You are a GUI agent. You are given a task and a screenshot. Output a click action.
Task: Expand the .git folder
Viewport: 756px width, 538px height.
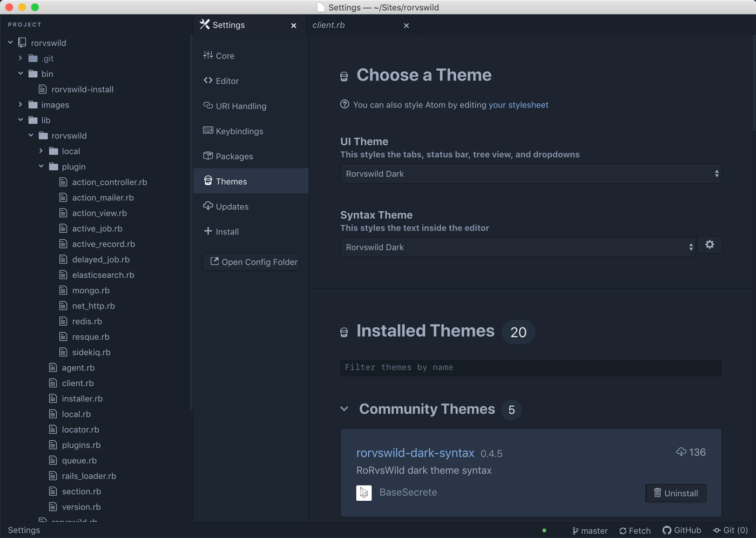[x=21, y=58]
